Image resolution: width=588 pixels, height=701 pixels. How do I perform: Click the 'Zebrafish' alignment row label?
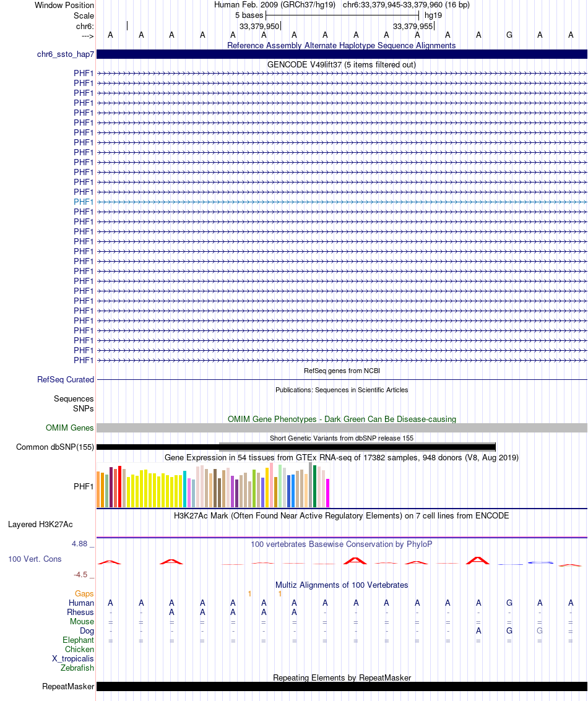point(77,668)
